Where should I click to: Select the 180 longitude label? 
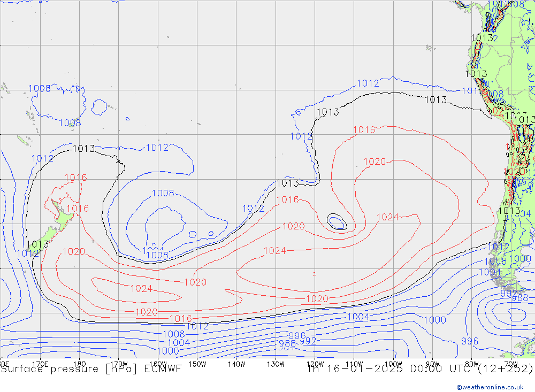click(80, 364)
